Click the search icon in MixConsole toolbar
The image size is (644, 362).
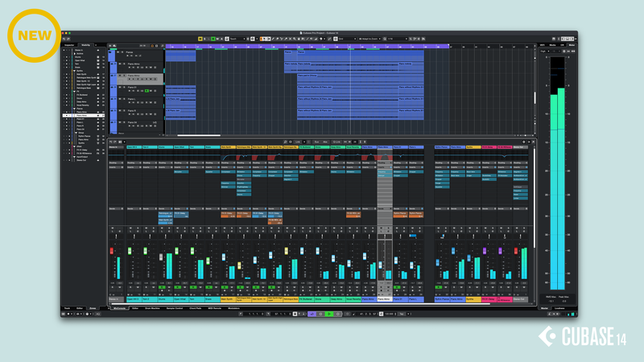tap(275, 142)
